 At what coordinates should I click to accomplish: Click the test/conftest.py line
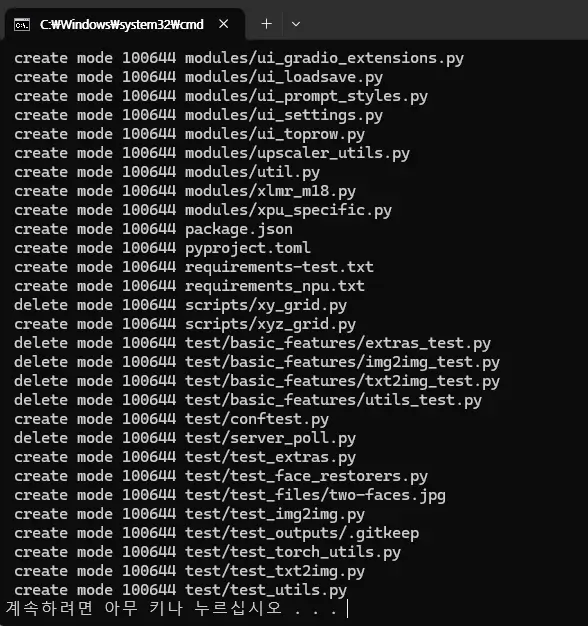(x=172, y=419)
